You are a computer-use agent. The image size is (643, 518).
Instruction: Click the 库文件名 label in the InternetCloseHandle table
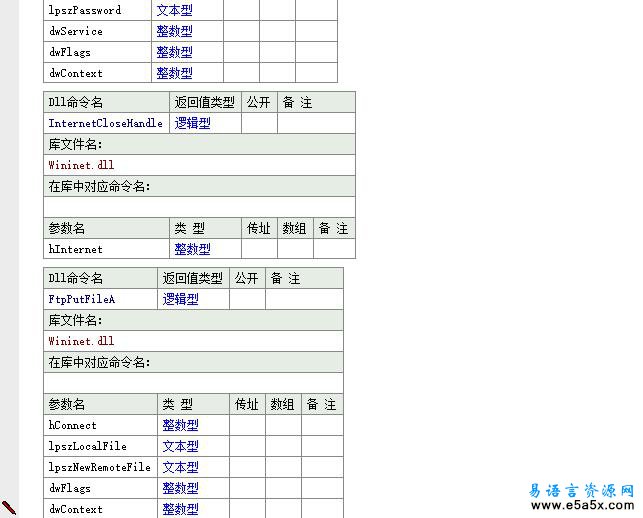click(x=75, y=144)
